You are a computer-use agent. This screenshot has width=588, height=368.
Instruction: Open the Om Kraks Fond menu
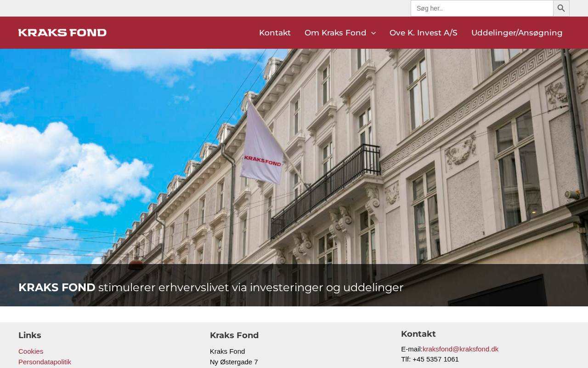pyautogui.click(x=335, y=33)
